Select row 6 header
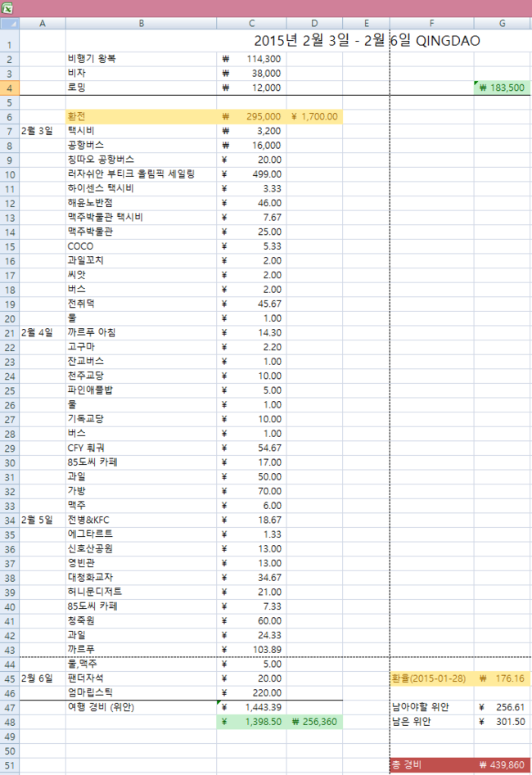This screenshot has height=775, width=532. [9, 117]
